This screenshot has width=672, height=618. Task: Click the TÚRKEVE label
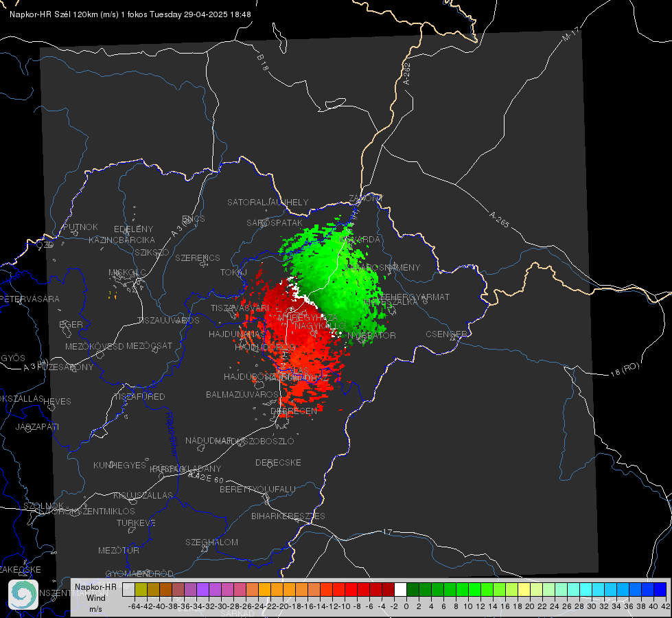pos(137,523)
